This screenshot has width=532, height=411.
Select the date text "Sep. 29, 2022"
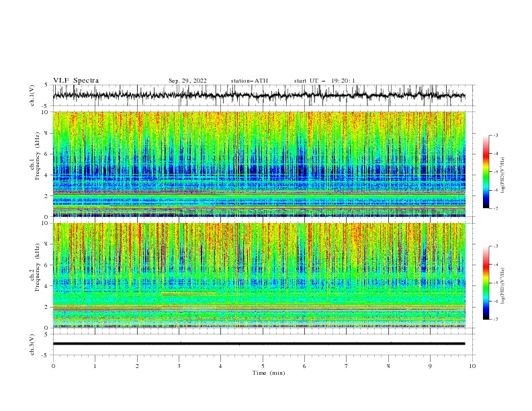tap(187, 81)
